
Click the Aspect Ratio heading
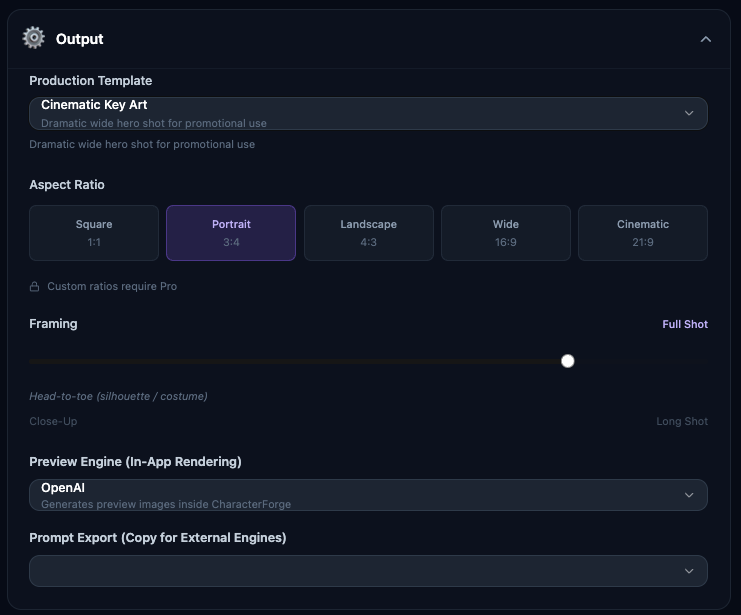[x=67, y=185]
